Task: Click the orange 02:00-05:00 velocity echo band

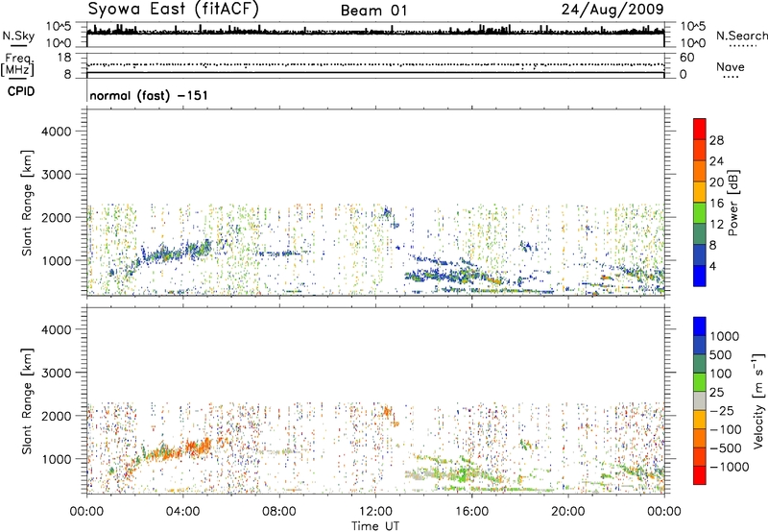Action: coord(179,450)
